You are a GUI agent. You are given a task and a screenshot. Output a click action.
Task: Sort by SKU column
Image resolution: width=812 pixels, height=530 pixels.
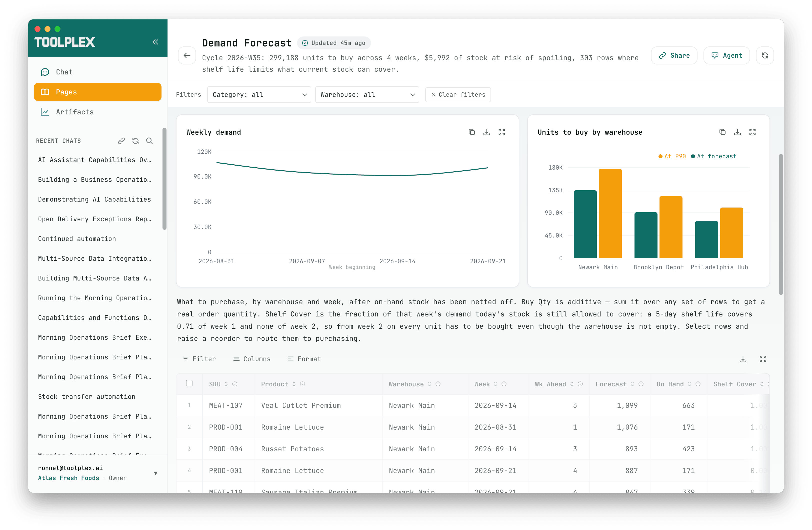(226, 384)
